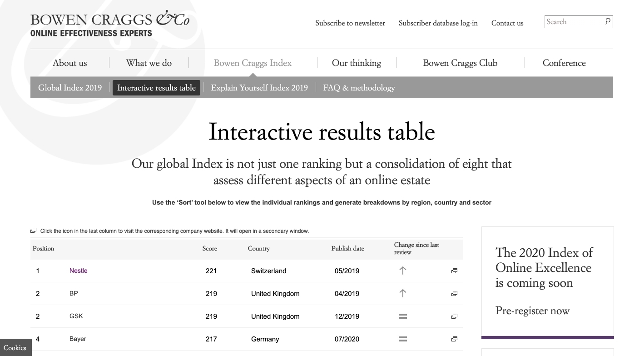
Task: Click publish date 07/2020
Action: pos(347,339)
